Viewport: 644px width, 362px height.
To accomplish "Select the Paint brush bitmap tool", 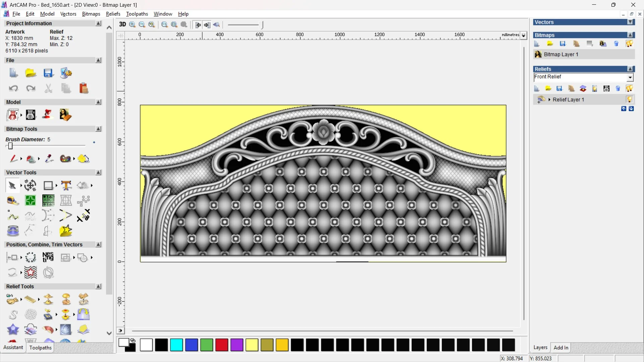I will 13,159.
